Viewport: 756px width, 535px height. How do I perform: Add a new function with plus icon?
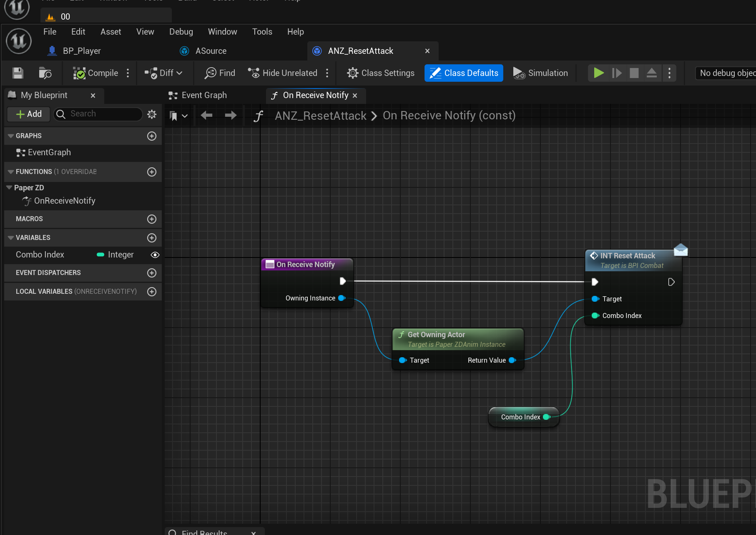[152, 172]
